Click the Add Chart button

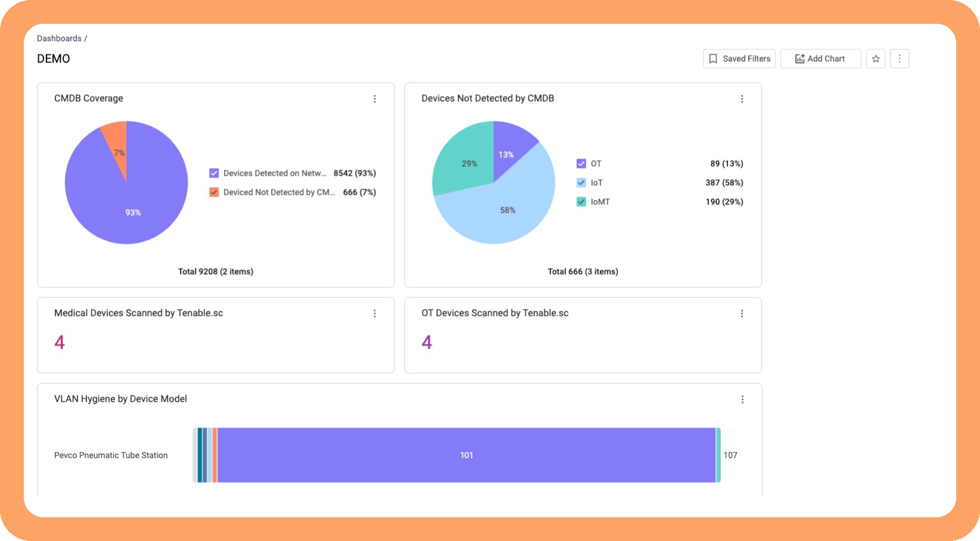coord(820,58)
